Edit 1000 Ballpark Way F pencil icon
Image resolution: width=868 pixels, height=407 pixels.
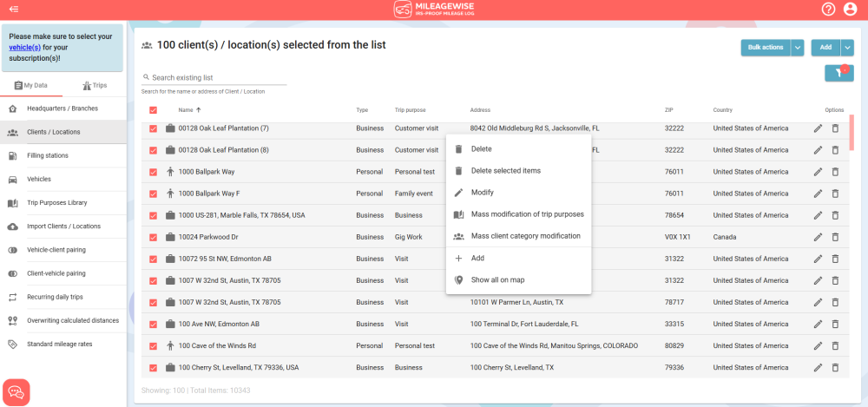point(818,194)
